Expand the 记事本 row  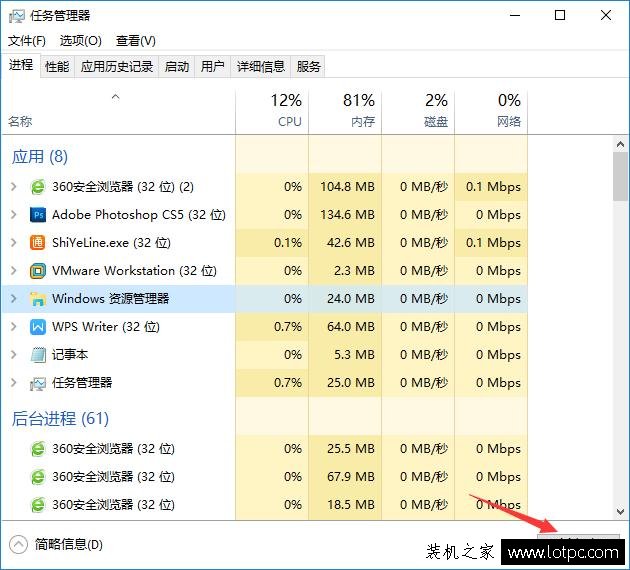coord(14,355)
